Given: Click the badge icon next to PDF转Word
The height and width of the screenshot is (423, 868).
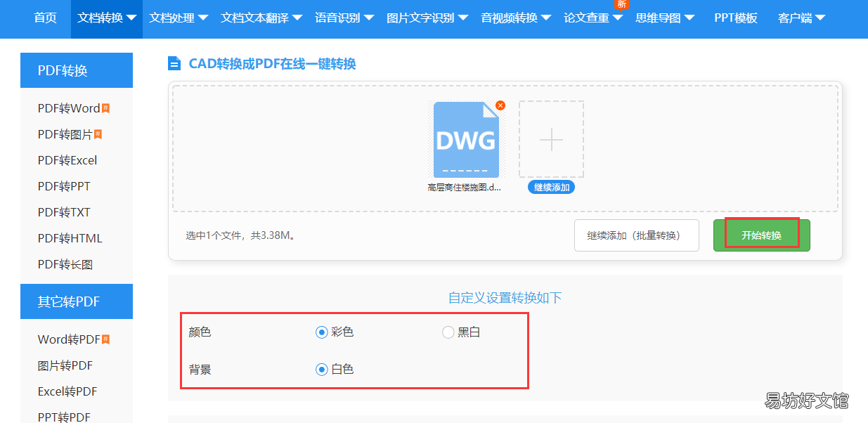Looking at the screenshot, I should (106, 108).
